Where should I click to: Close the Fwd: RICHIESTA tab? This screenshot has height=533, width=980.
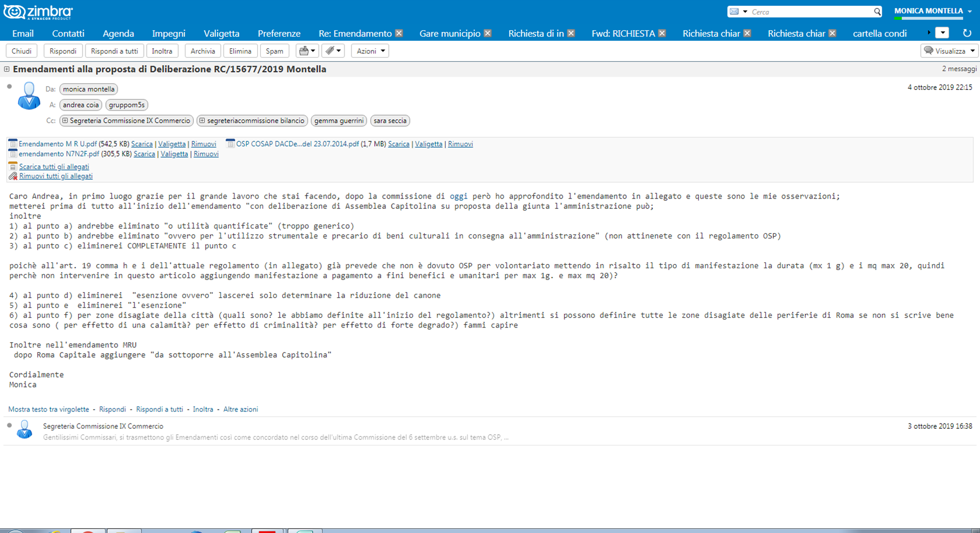coord(662,33)
